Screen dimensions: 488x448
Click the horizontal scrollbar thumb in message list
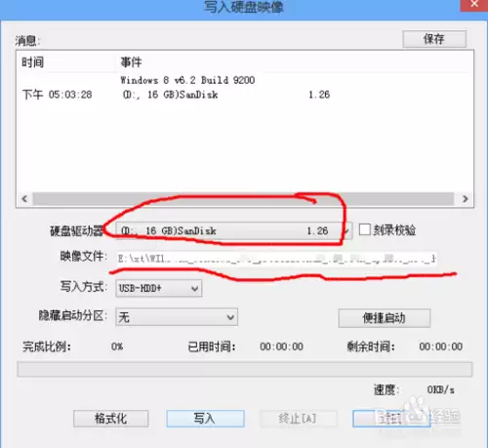point(243,198)
